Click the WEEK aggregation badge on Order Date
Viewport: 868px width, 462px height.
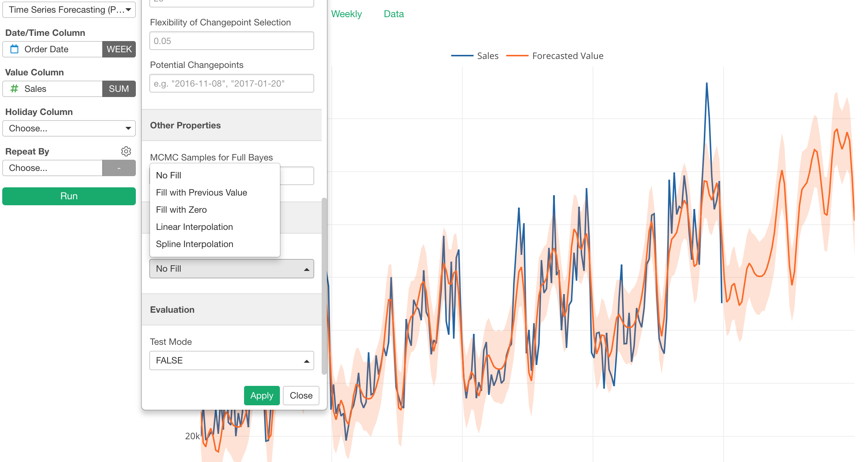pos(119,49)
